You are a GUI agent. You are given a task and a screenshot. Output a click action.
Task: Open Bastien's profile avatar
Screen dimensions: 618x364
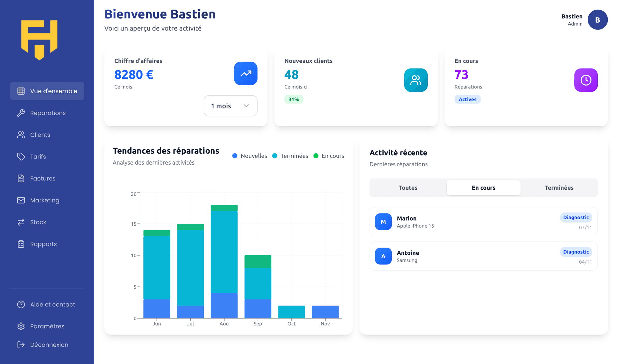point(597,20)
